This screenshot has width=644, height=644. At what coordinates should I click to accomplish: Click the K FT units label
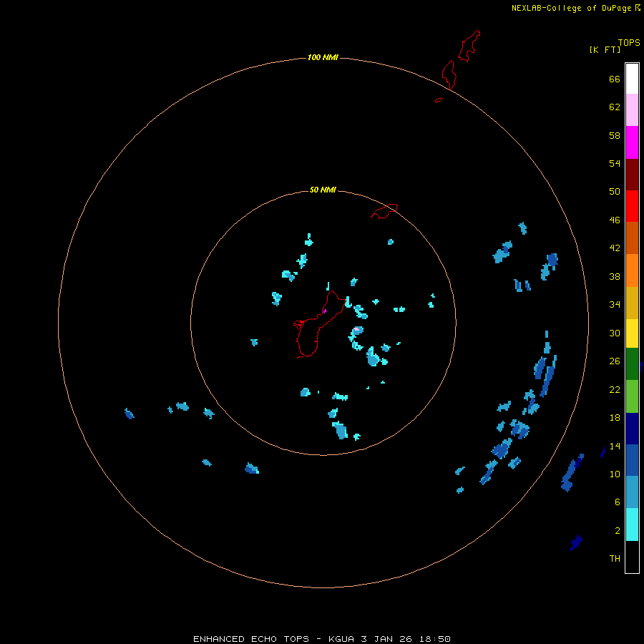coord(605,50)
